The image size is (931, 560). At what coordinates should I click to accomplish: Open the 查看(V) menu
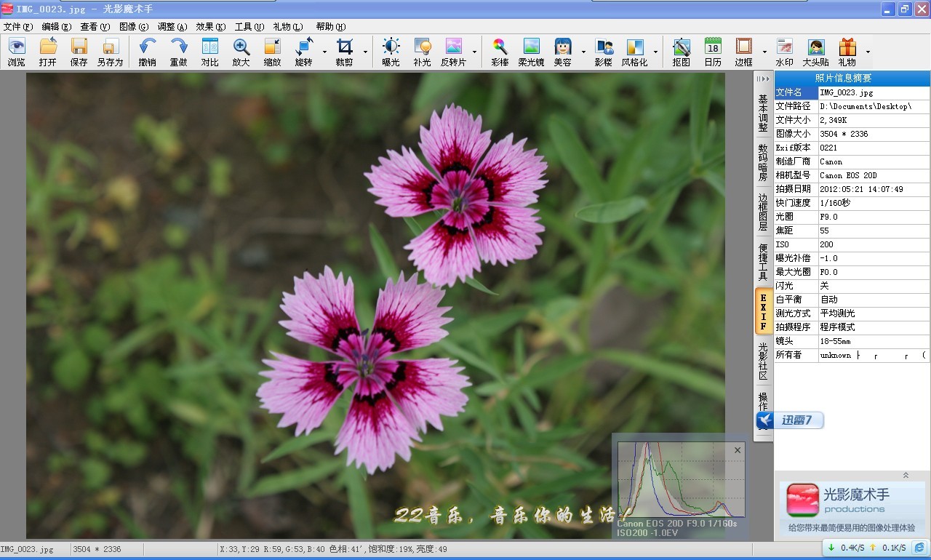(x=95, y=26)
